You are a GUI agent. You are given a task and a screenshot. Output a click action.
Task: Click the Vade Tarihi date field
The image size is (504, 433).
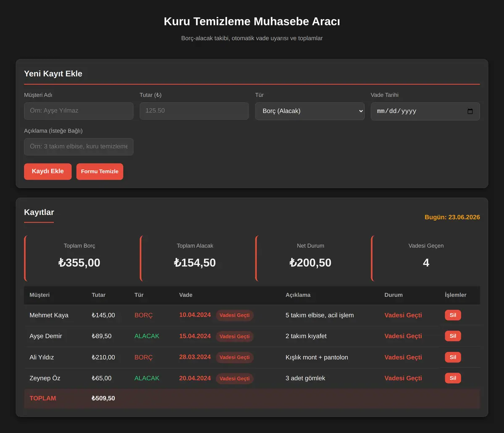point(425,111)
